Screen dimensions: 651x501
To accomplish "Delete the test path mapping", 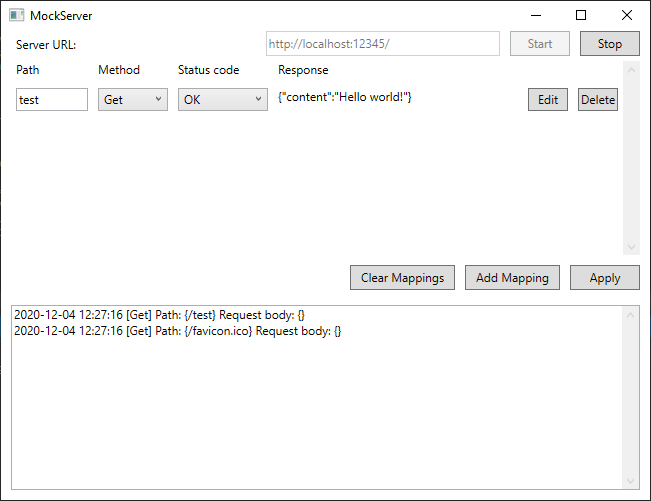I will tap(598, 100).
